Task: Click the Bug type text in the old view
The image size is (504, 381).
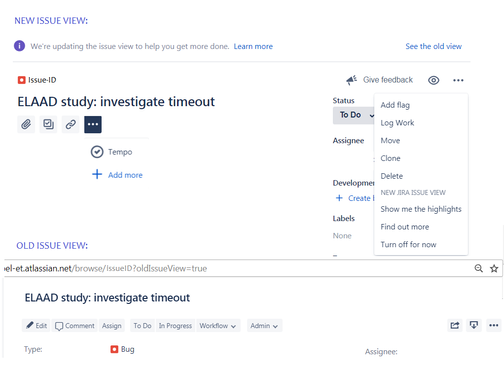Action: (x=127, y=349)
